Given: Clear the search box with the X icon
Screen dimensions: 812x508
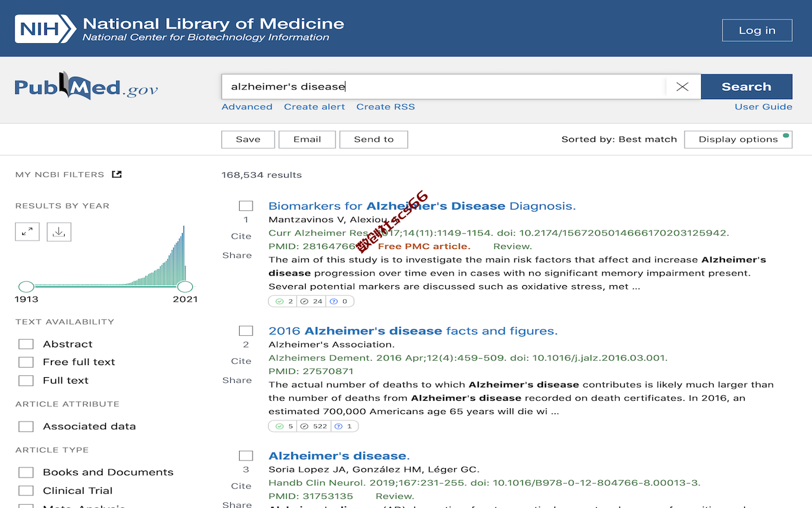Looking at the screenshot, I should [683, 86].
